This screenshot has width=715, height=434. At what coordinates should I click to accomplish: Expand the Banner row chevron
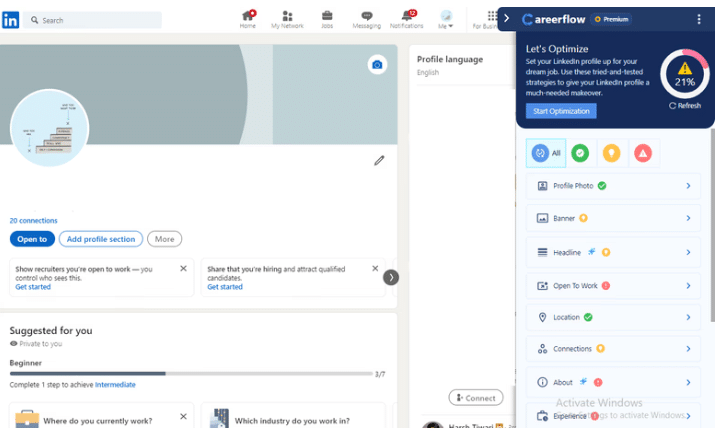coord(688,218)
